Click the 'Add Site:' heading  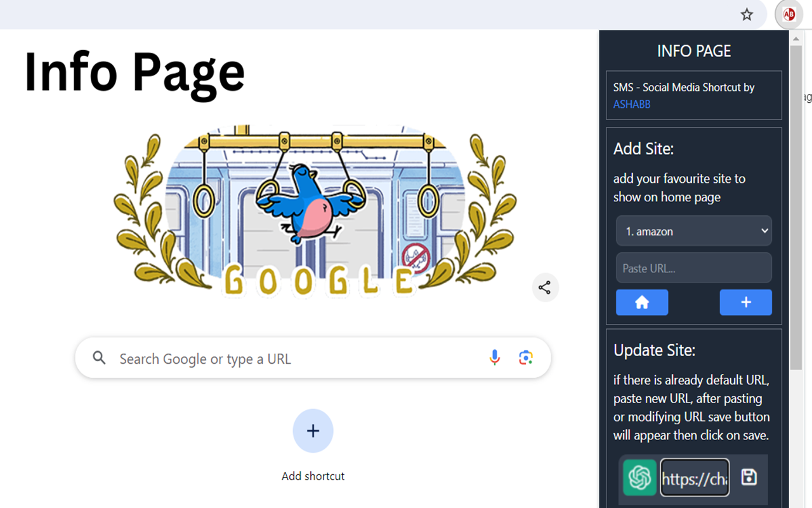point(643,149)
